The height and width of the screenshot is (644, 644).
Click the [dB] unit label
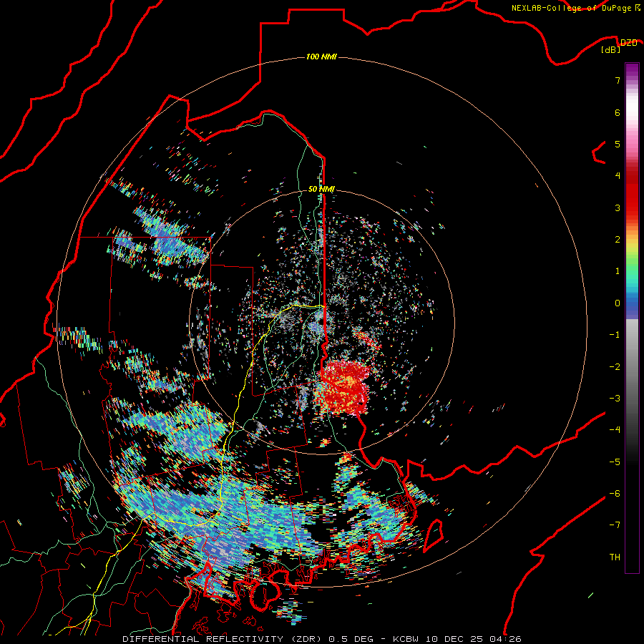pyautogui.click(x=611, y=49)
